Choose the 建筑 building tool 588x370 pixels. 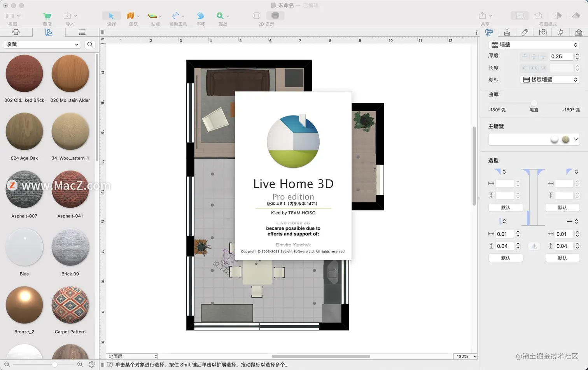tap(131, 16)
